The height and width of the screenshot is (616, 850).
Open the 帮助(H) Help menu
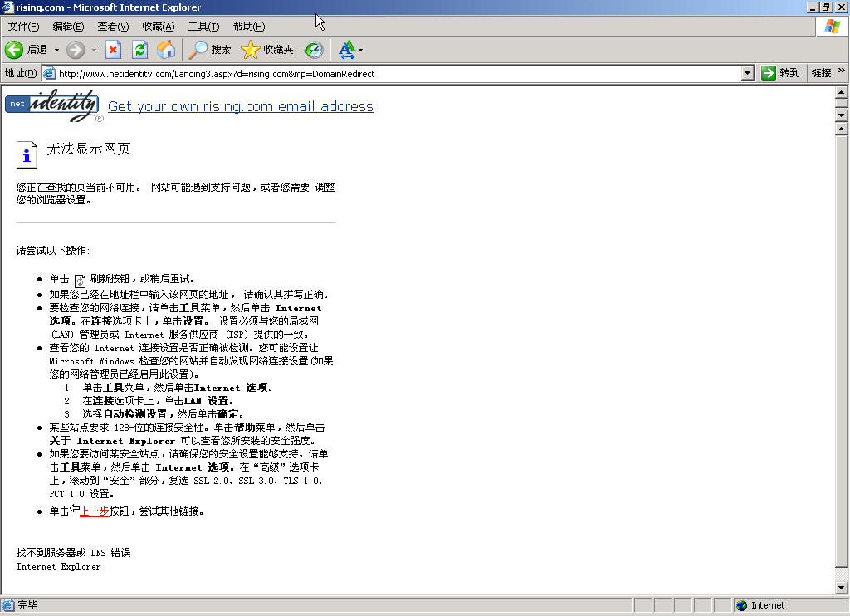coord(249,26)
